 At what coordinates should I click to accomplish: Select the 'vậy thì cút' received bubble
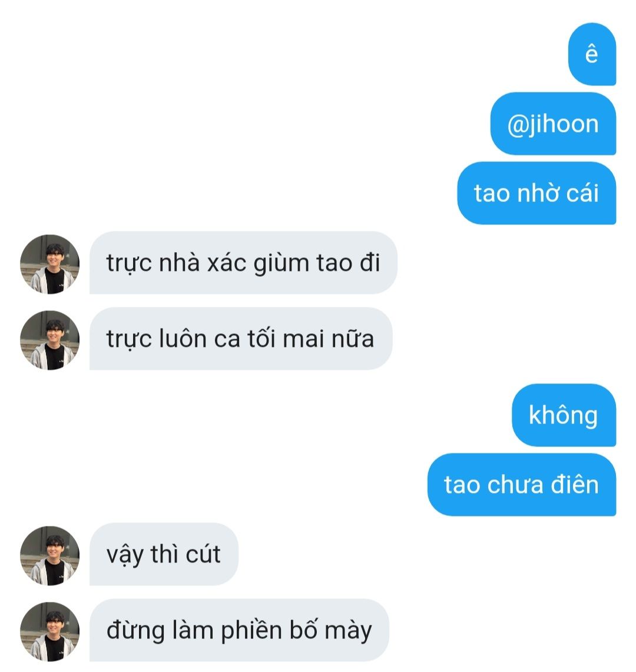[164, 554]
